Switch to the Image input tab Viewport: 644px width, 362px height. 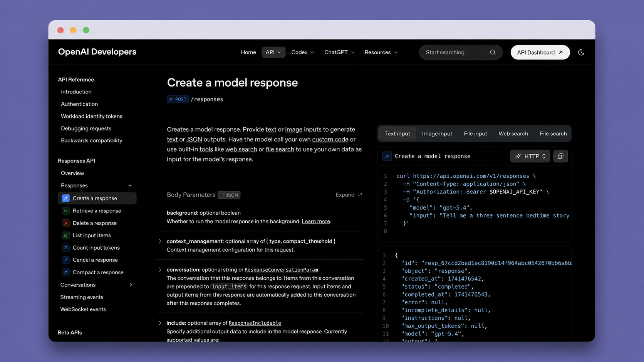click(437, 133)
